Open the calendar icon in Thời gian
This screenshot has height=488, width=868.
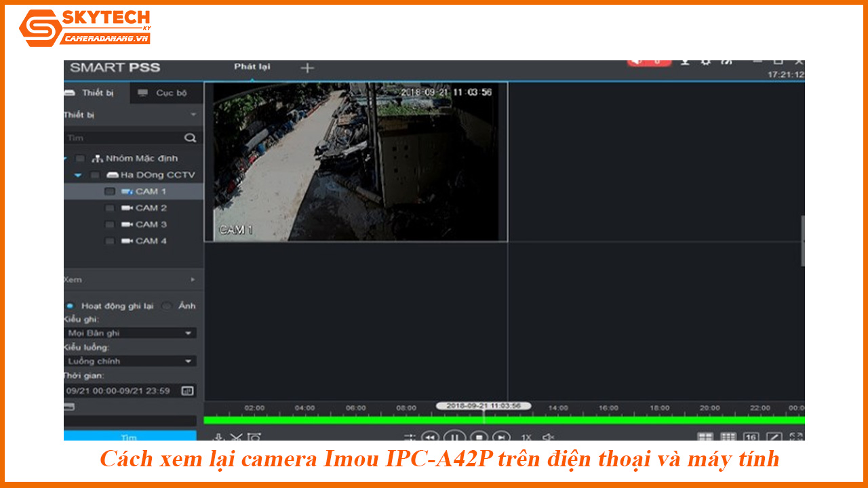[x=187, y=391]
